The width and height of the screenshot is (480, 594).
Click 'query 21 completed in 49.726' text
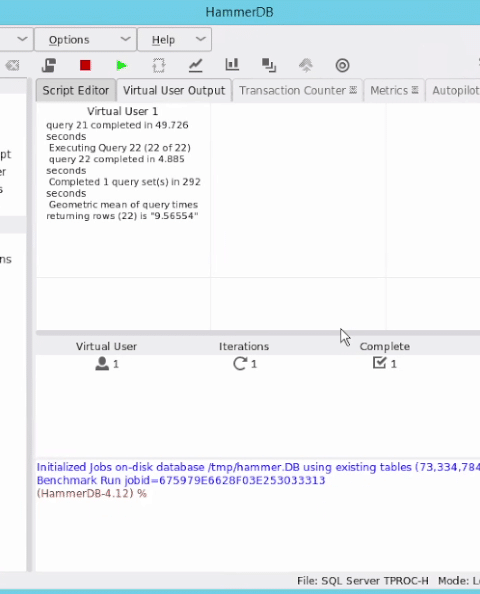(117, 125)
